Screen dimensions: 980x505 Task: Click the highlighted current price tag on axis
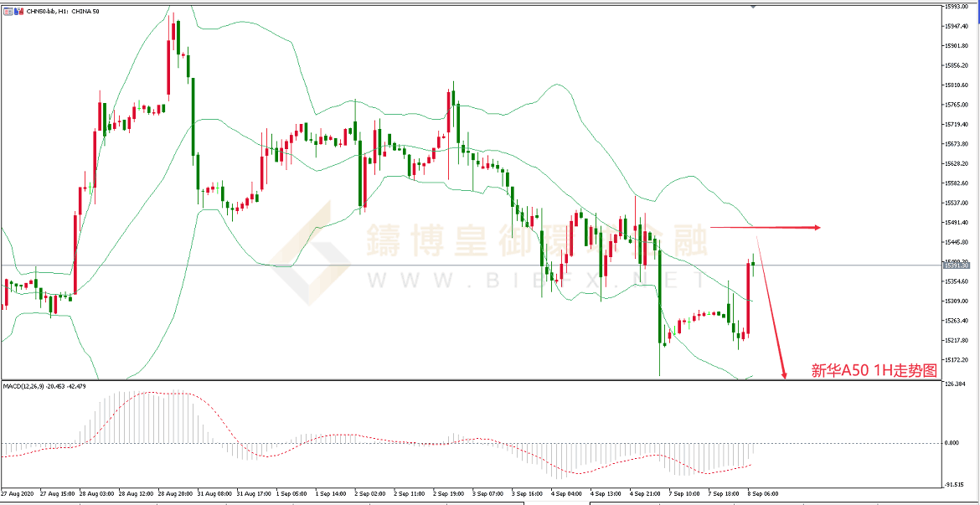pos(957,264)
